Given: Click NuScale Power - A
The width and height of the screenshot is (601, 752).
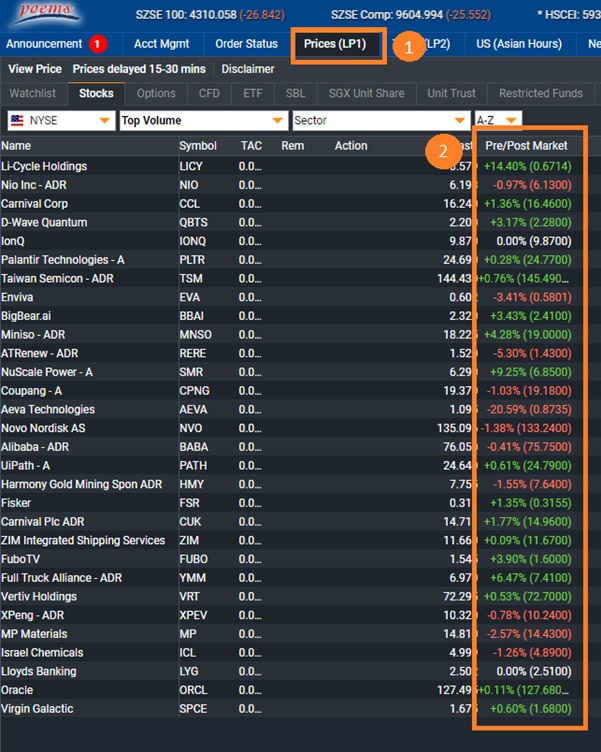Looking at the screenshot, I should [47, 372].
